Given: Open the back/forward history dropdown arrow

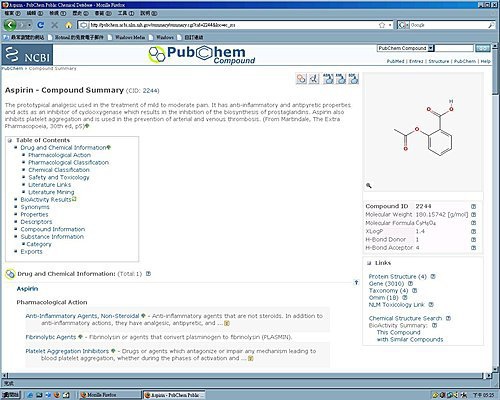Looking at the screenshot, I should coord(29,25).
